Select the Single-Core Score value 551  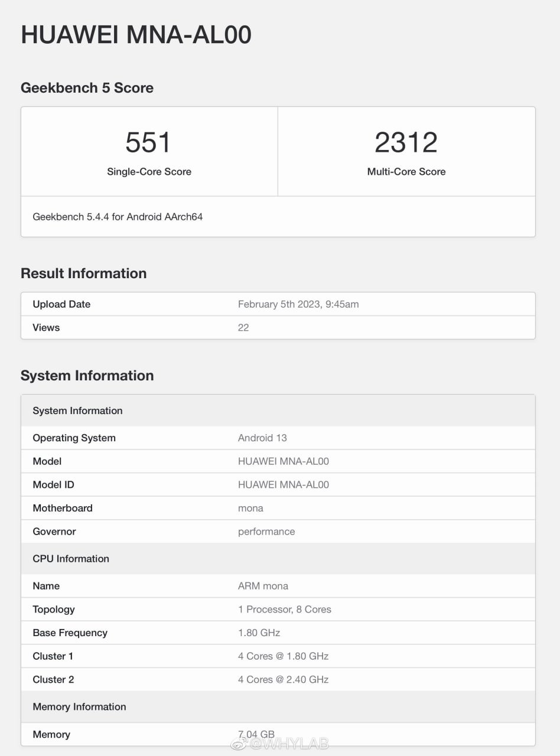tap(148, 141)
